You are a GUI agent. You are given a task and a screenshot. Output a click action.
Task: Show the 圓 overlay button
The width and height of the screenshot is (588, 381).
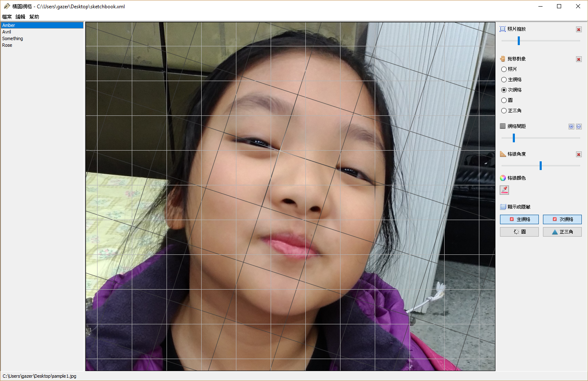[x=519, y=232]
